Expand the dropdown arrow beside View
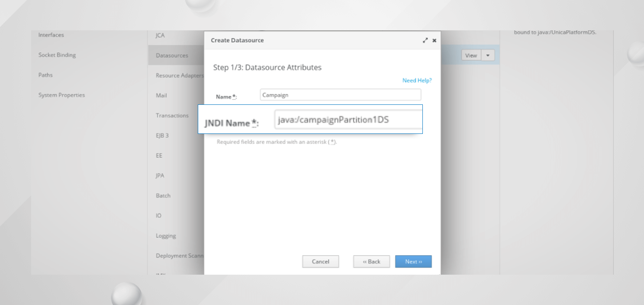The width and height of the screenshot is (644, 305). tap(488, 55)
